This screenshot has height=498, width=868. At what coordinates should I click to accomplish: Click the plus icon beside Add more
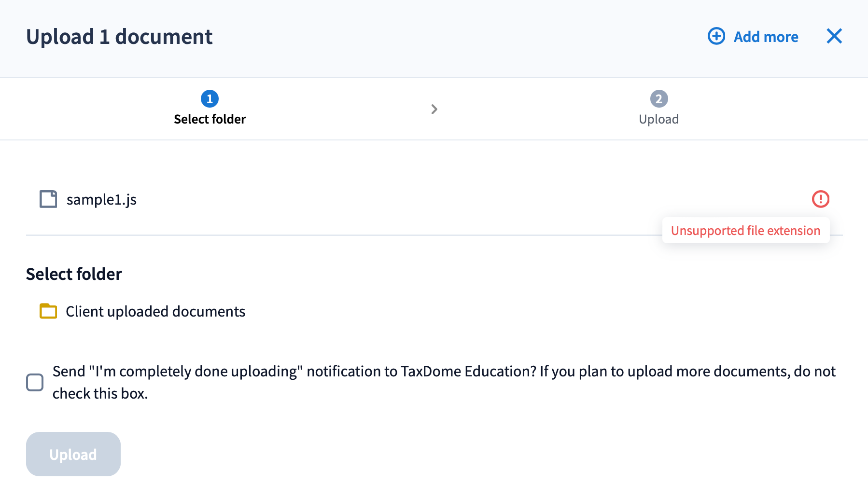(x=716, y=36)
